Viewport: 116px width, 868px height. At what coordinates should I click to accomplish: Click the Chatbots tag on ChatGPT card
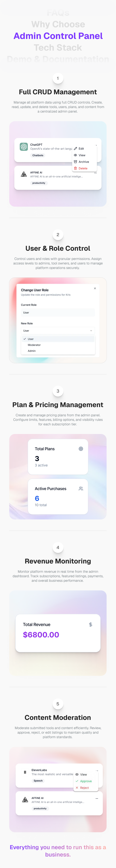pos(38,155)
